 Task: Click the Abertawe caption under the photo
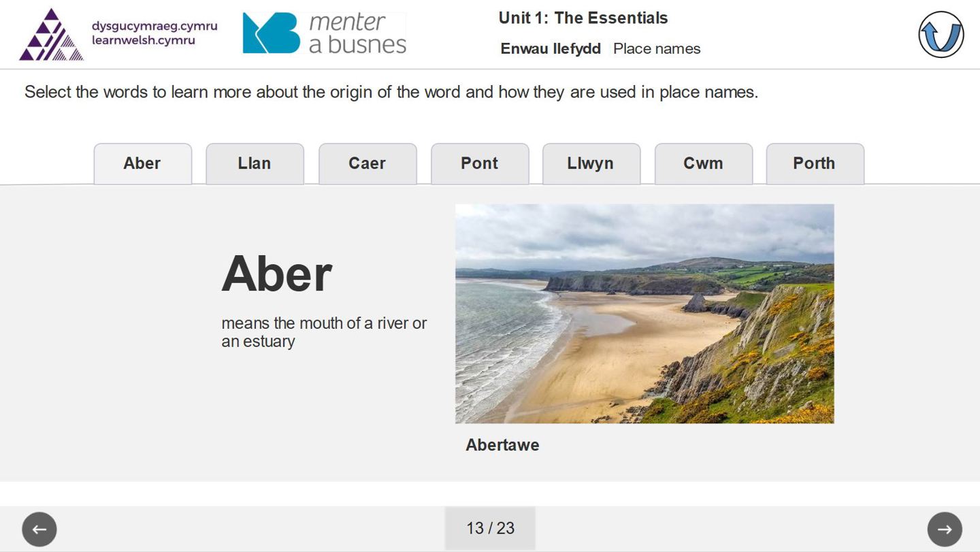(502, 445)
